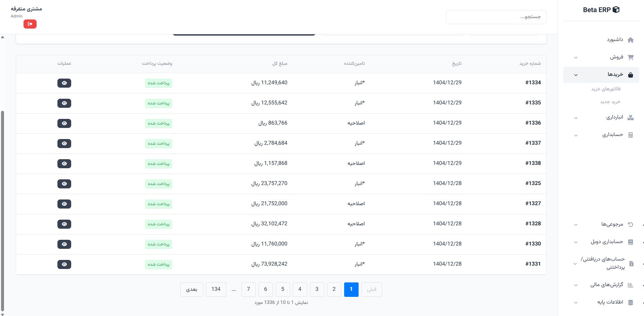This screenshot has height=316, width=644.
Task: Click the جستجو search input field
Action: click(496, 17)
